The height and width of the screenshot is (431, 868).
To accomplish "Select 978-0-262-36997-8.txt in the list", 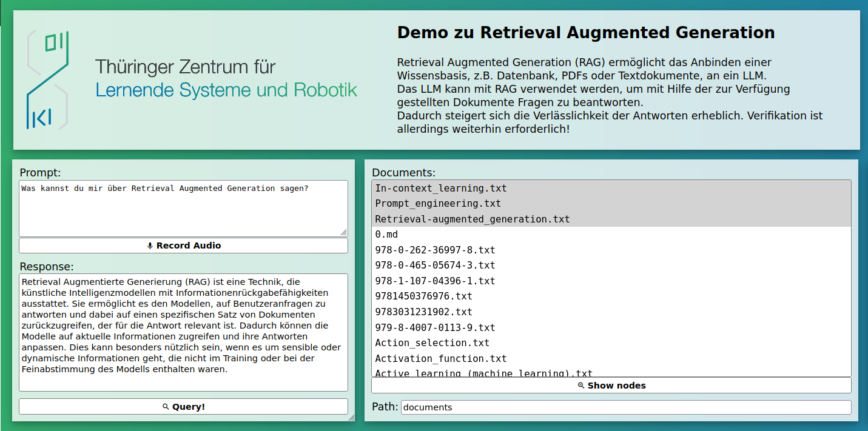I will coord(435,250).
